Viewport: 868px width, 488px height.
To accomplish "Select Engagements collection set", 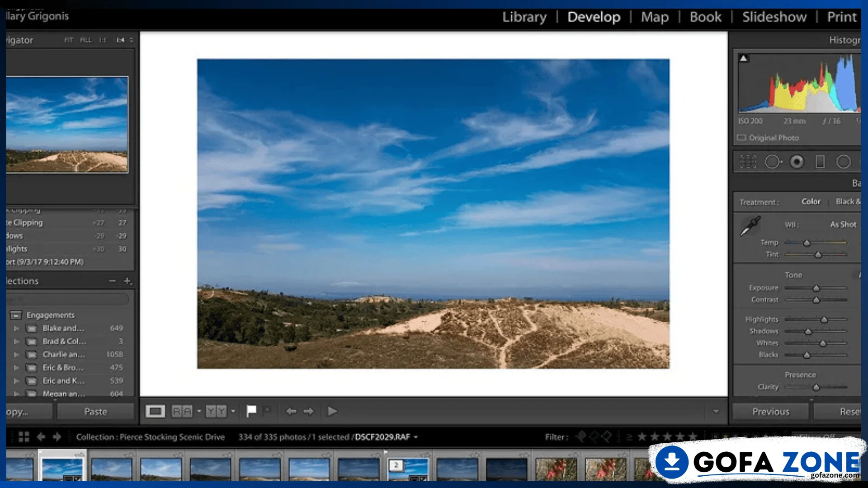I will (50, 315).
